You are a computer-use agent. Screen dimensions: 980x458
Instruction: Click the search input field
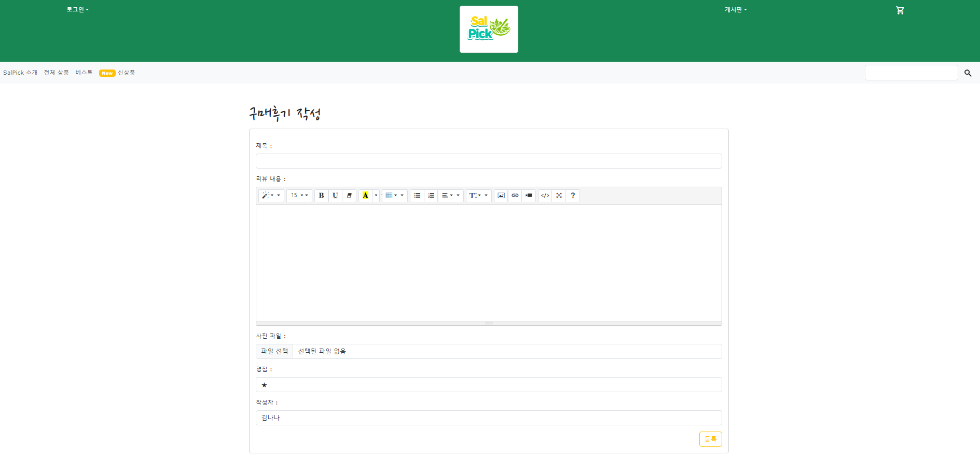click(x=911, y=73)
